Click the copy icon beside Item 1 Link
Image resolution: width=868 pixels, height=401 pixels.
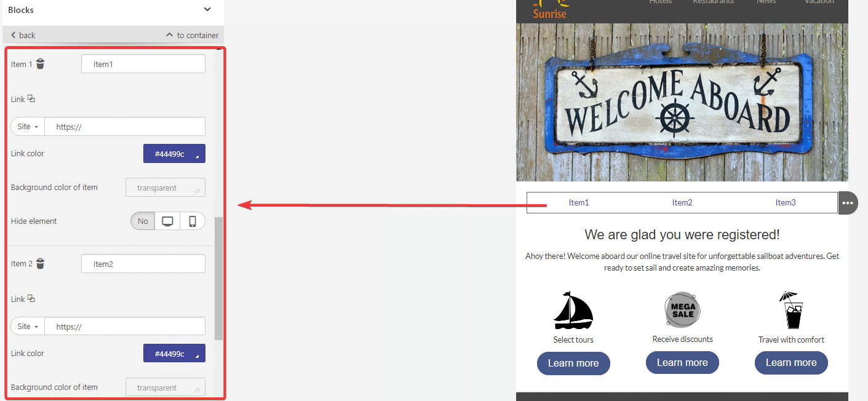click(x=31, y=98)
